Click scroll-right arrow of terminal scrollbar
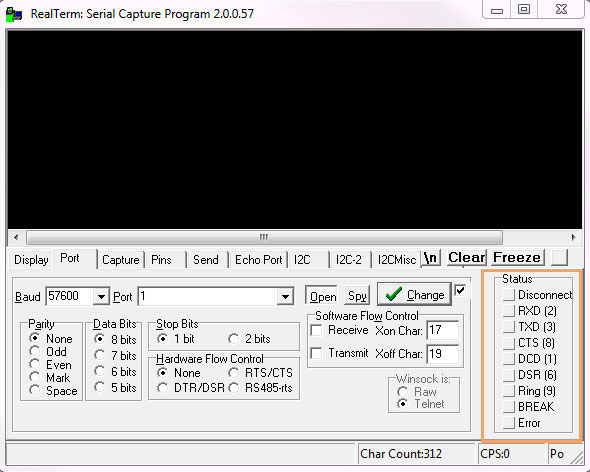Viewport: 590px width, 472px height. click(573, 238)
